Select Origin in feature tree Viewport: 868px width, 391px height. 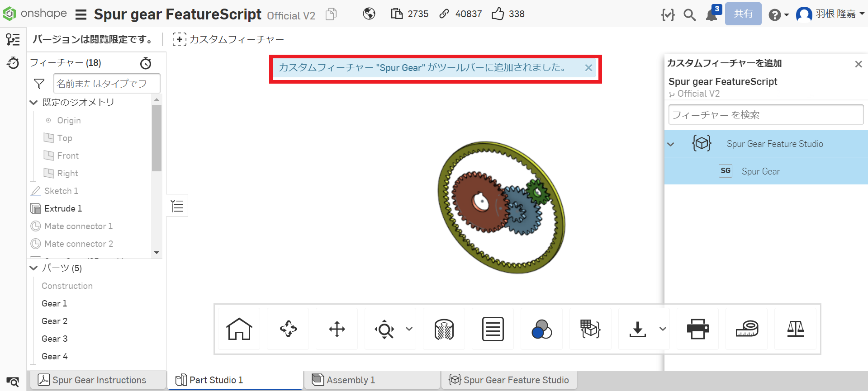click(69, 120)
